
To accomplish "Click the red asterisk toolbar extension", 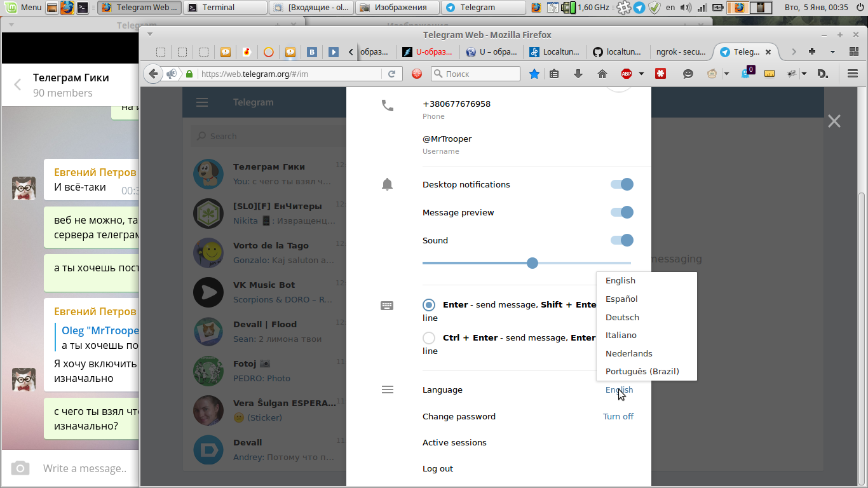I will (660, 74).
